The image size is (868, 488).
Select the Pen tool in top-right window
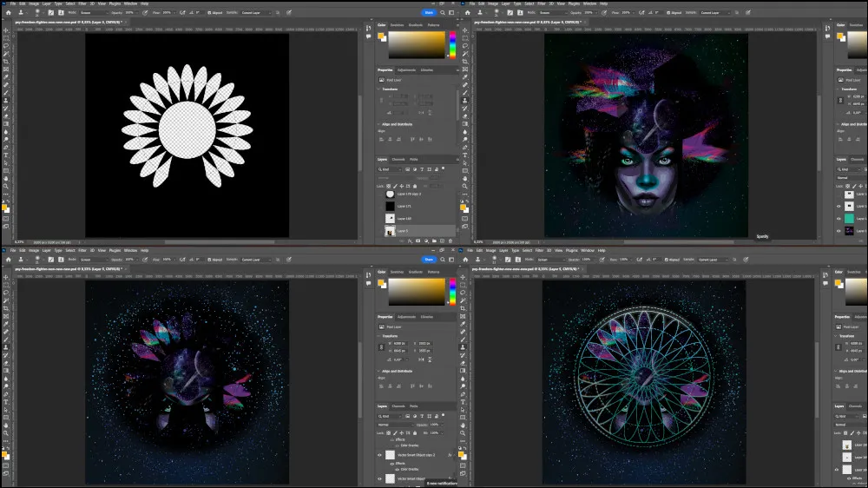point(465,148)
